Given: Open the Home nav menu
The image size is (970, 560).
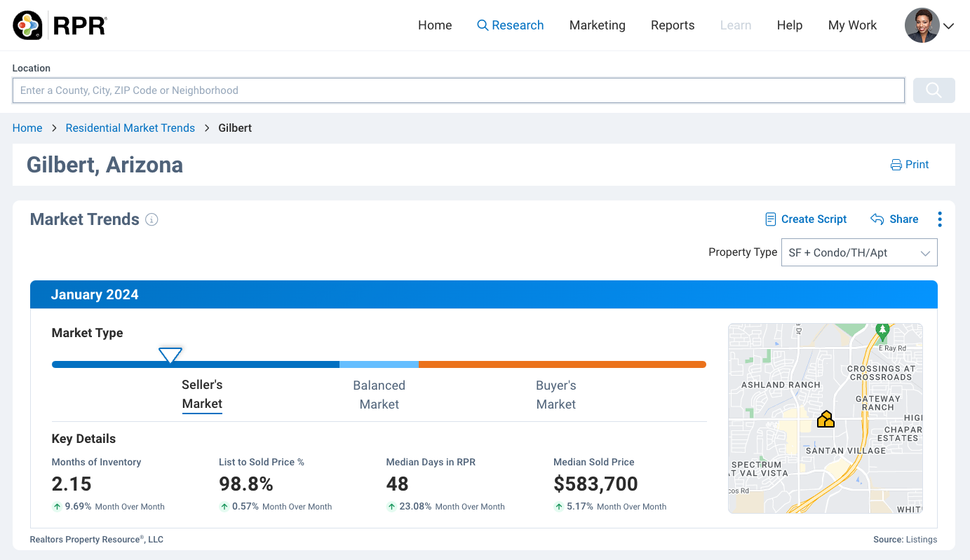Looking at the screenshot, I should 435,25.
